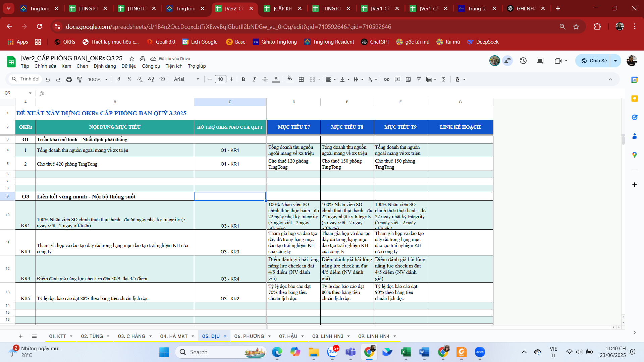
Task: Open version history clock icon
Action: (523, 61)
